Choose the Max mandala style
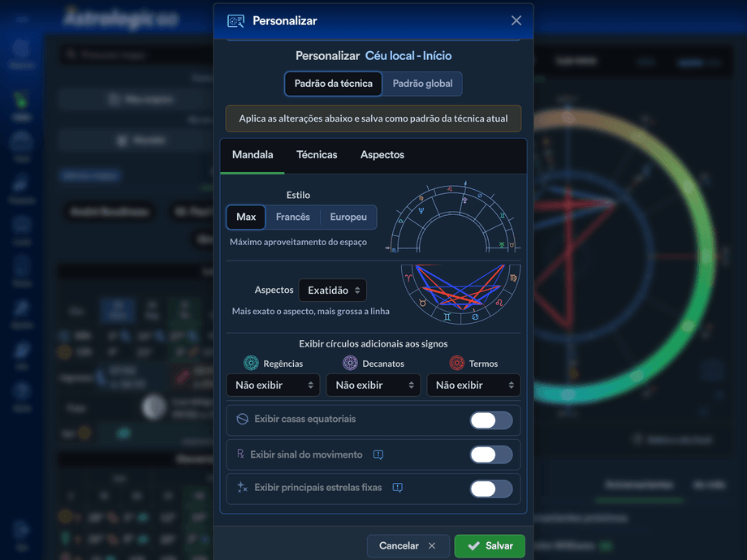The width and height of the screenshot is (747, 560). coord(246,218)
